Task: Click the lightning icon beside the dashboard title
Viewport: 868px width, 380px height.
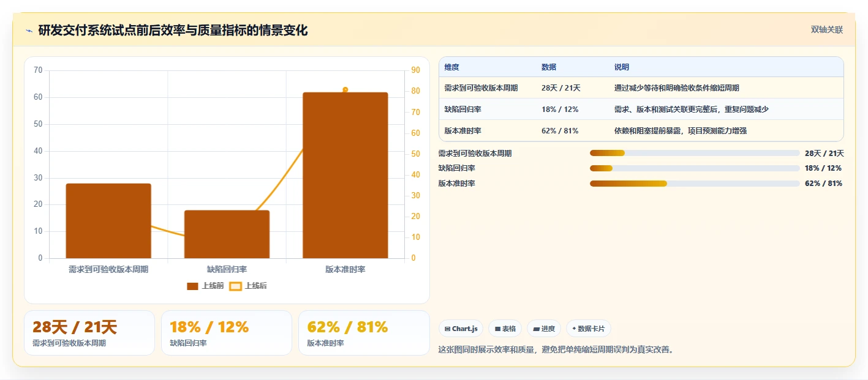Action: pos(29,31)
